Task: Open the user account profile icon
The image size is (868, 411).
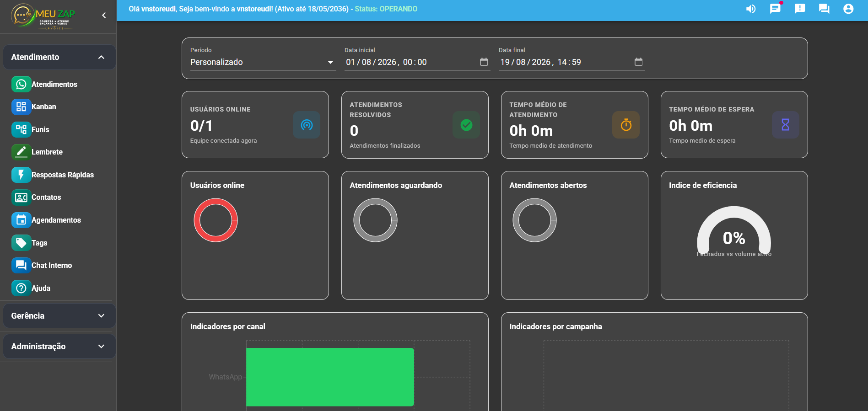Action: click(848, 9)
